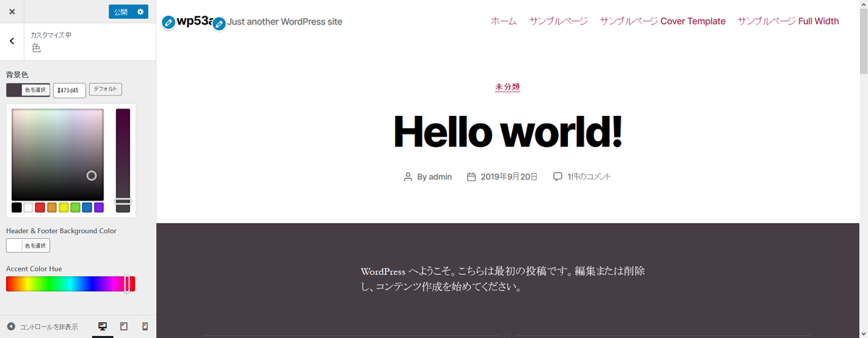The image size is (868, 338).
Task: Click the edit pencil icon beside tagline
Action: (x=219, y=24)
